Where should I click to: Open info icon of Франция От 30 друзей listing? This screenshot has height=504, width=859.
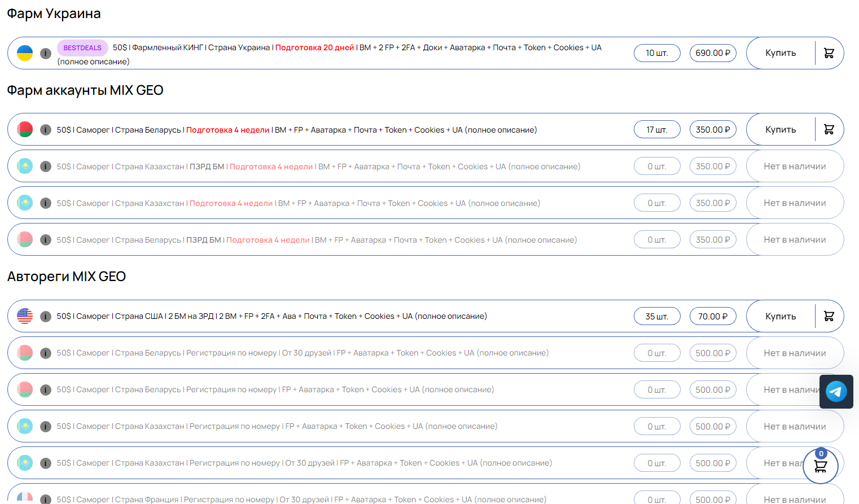tap(46, 499)
